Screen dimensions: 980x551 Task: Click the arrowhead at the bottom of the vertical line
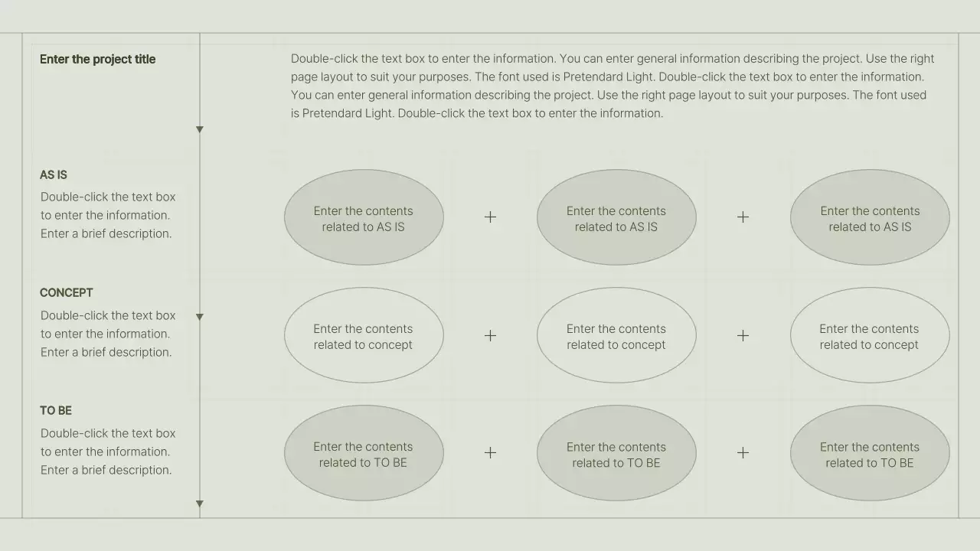(200, 504)
